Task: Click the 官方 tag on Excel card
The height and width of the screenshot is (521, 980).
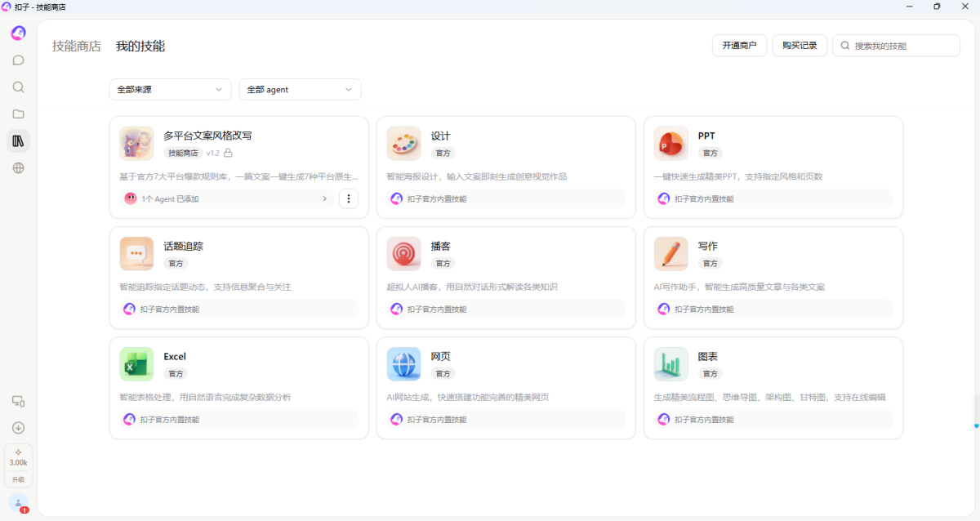Action: point(176,373)
